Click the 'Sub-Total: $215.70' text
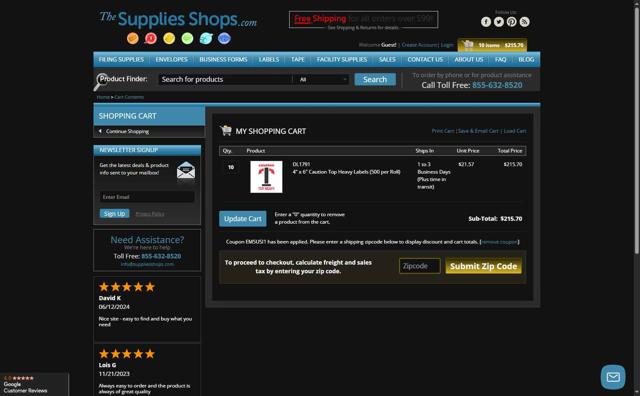 [x=495, y=219]
